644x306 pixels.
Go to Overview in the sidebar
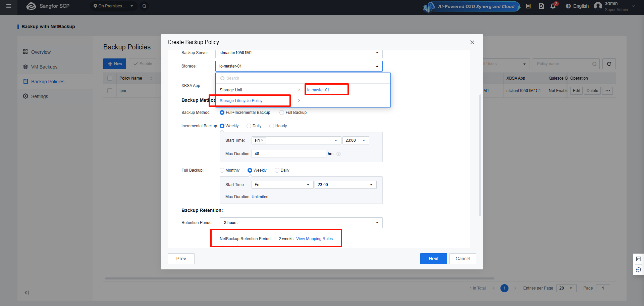coord(41,52)
